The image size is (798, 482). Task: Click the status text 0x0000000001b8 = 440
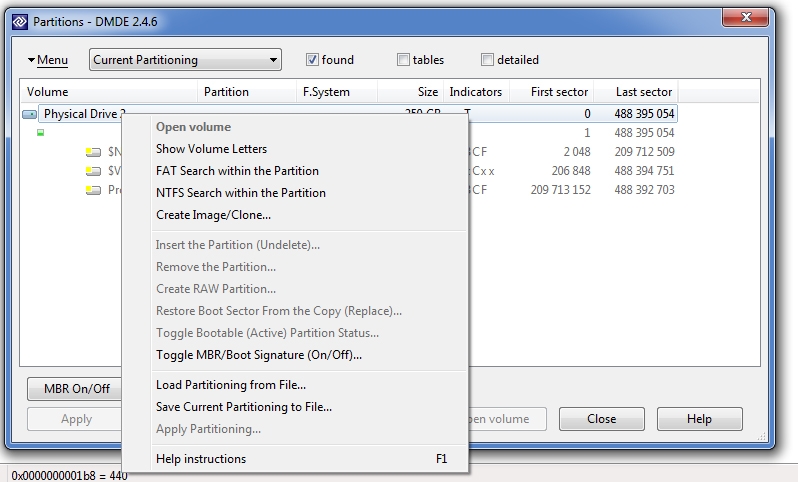point(69,476)
